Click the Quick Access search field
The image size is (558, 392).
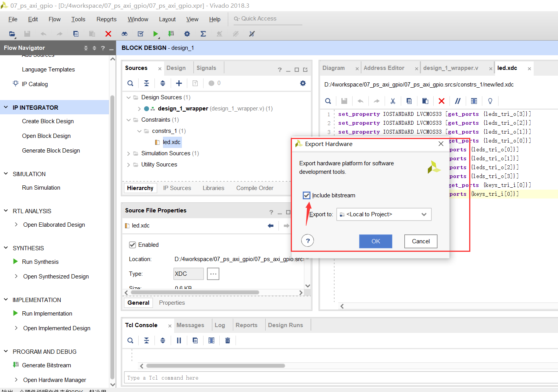point(268,19)
